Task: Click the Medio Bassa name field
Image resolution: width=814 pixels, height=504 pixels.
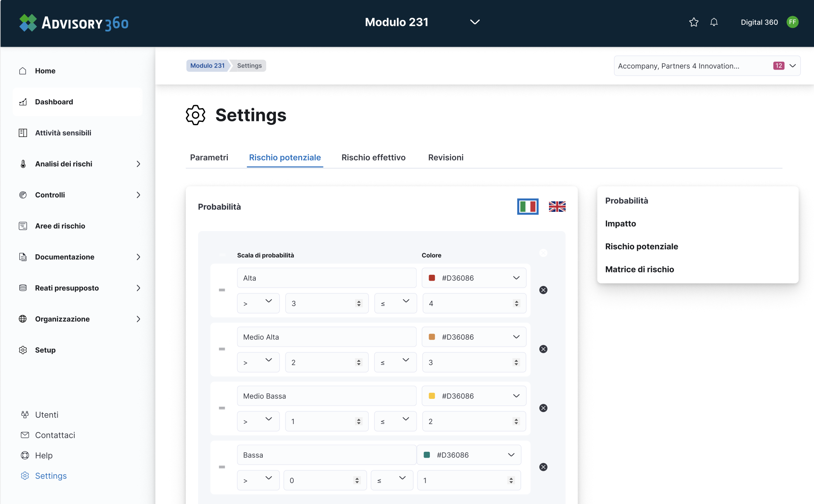Action: point(327,396)
